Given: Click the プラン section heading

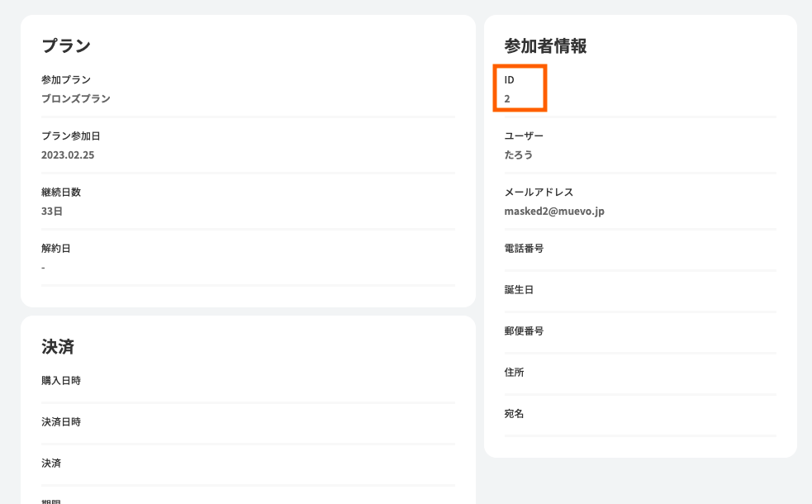Looking at the screenshot, I should coord(66,46).
